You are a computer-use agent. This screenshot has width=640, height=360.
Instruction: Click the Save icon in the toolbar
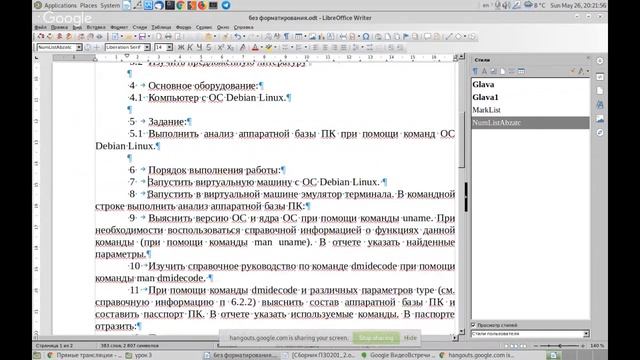[x=142, y=36]
